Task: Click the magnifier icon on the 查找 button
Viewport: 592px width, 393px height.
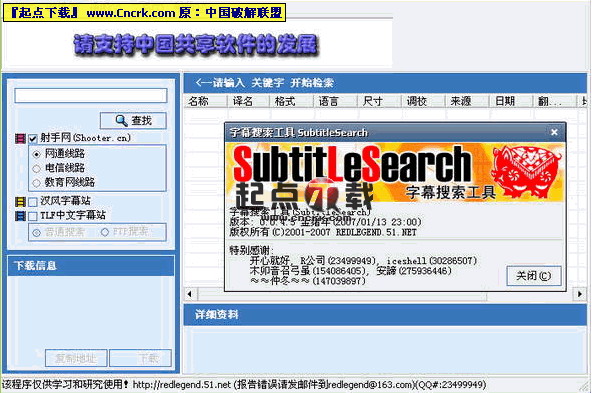Action: click(x=121, y=121)
